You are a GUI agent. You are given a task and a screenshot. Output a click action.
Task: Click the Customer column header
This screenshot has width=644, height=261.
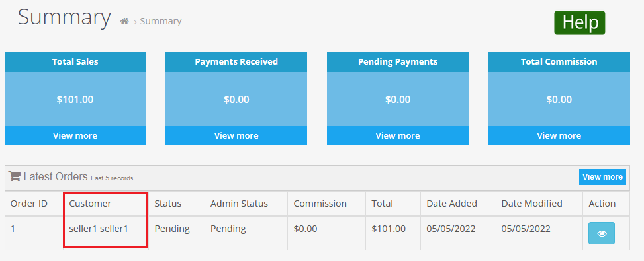click(x=90, y=204)
